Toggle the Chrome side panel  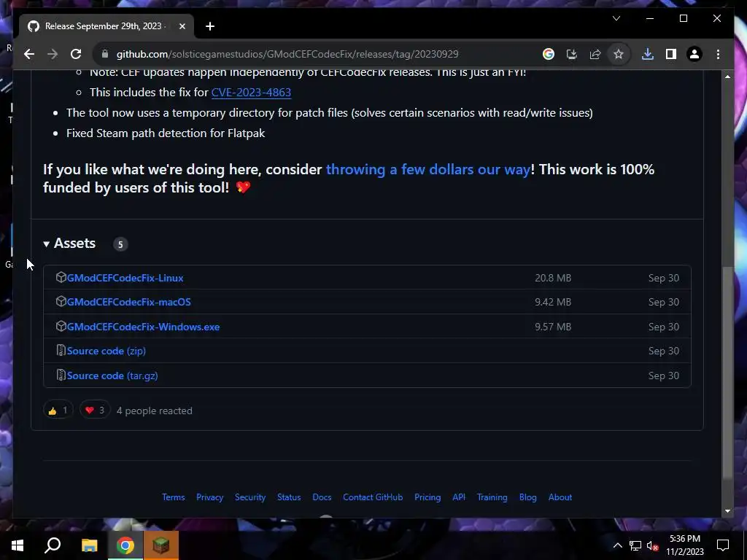point(671,54)
